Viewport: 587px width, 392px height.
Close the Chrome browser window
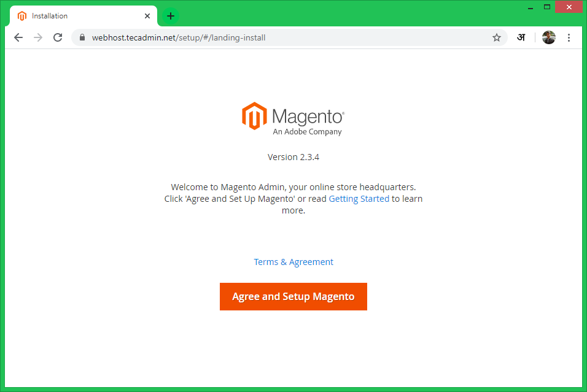coord(569,7)
